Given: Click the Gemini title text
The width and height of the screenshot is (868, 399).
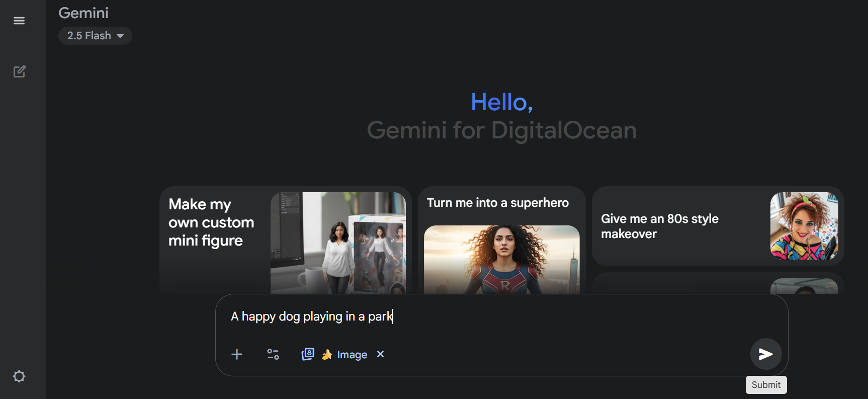Looking at the screenshot, I should pyautogui.click(x=83, y=13).
